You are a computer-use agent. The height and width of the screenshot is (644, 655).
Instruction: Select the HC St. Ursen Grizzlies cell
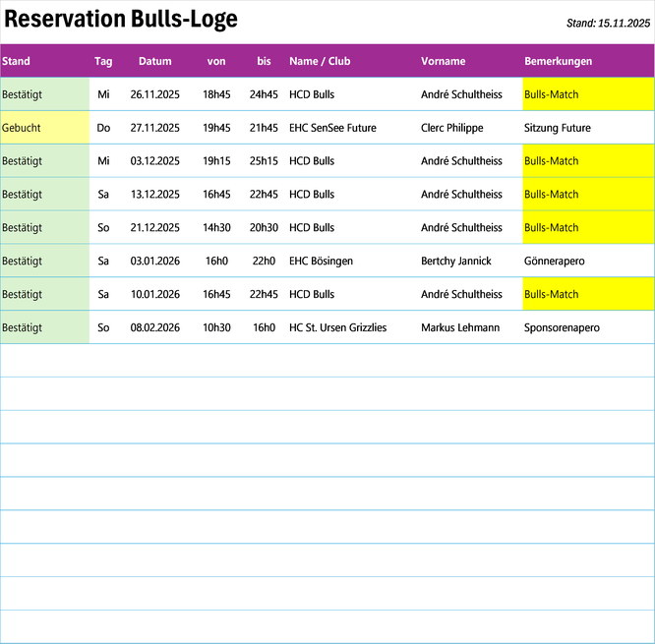(x=337, y=327)
